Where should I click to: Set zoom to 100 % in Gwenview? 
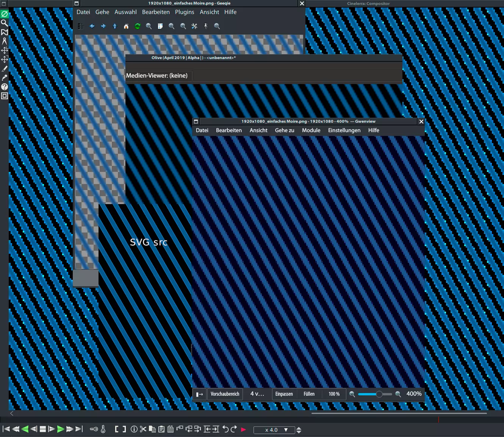coord(334,394)
